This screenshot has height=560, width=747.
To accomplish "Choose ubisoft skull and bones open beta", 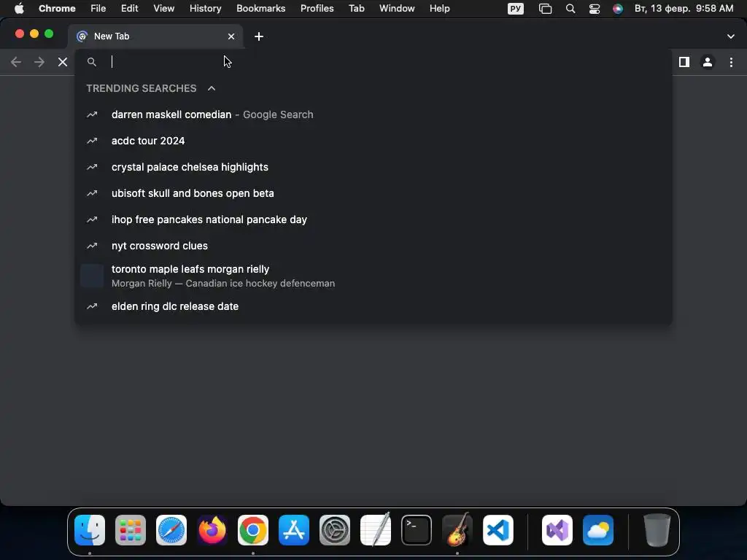I will point(374,193).
